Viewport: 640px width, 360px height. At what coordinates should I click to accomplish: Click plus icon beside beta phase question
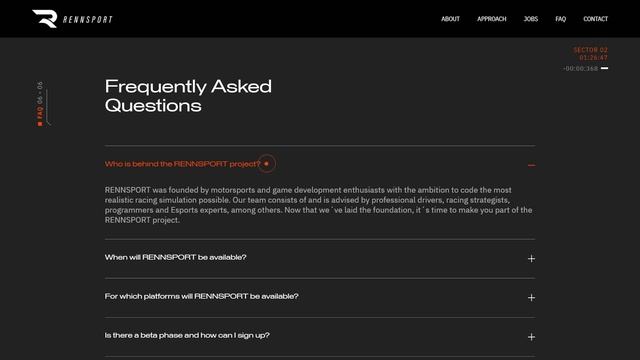(x=531, y=337)
